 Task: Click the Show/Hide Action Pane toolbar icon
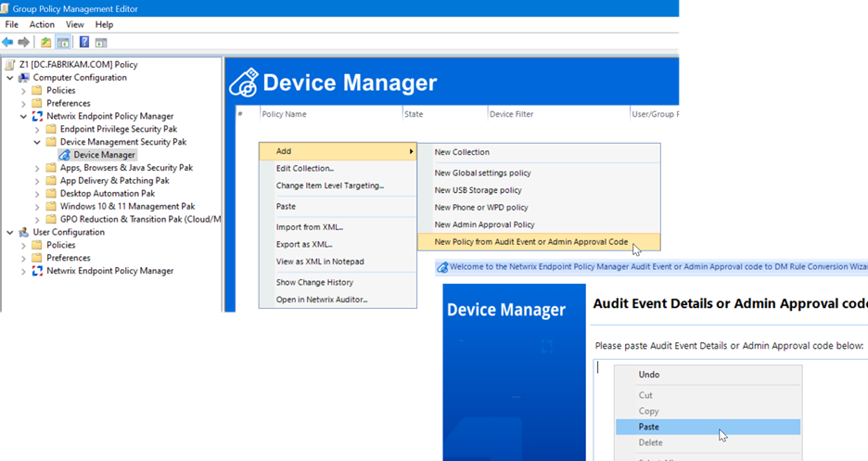point(101,42)
